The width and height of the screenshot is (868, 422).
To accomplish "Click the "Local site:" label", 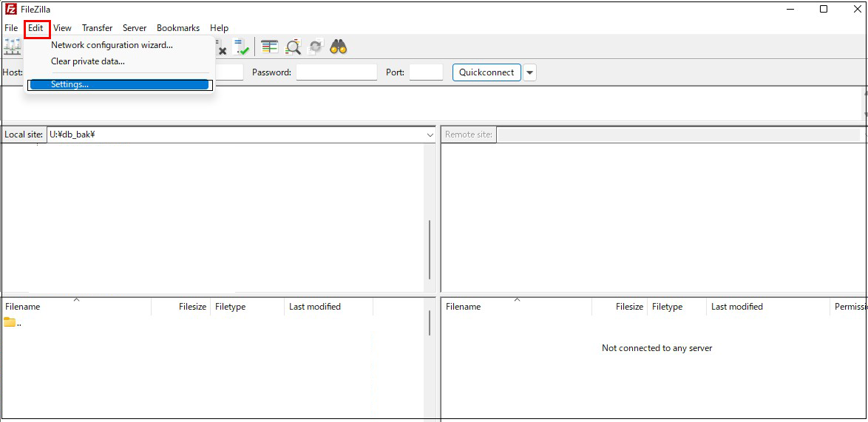I will pos(24,135).
